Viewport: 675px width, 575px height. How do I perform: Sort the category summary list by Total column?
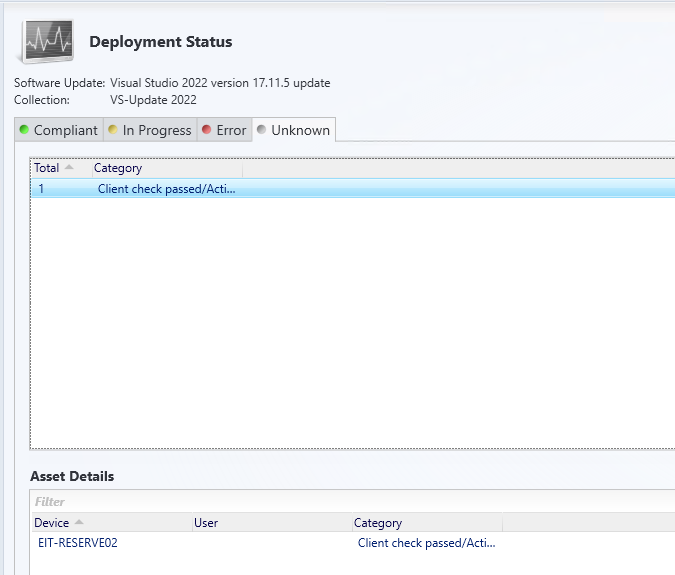[62, 168]
